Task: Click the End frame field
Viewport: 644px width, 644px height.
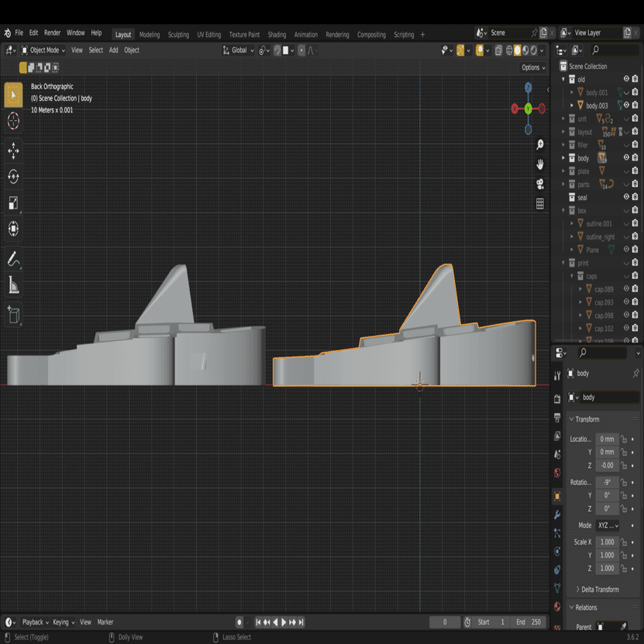Action: point(530,622)
